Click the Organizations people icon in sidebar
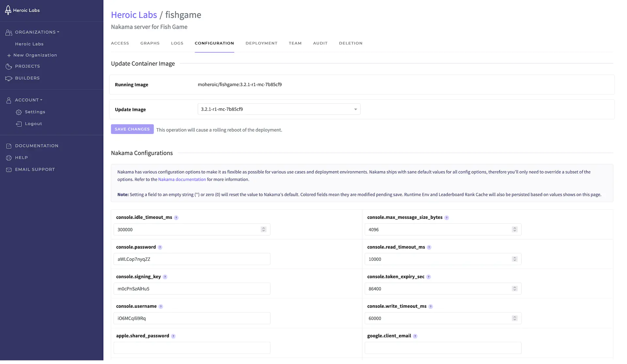Image resolution: width=627 pixels, height=364 pixels. point(9,32)
